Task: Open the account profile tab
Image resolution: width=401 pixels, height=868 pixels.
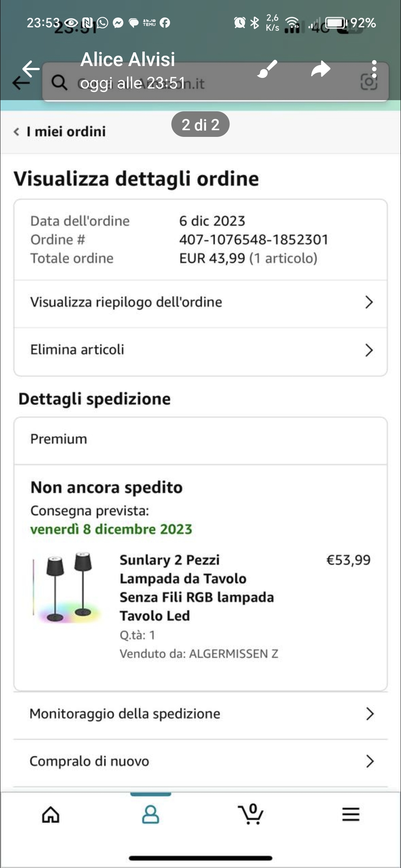Action: point(150,815)
